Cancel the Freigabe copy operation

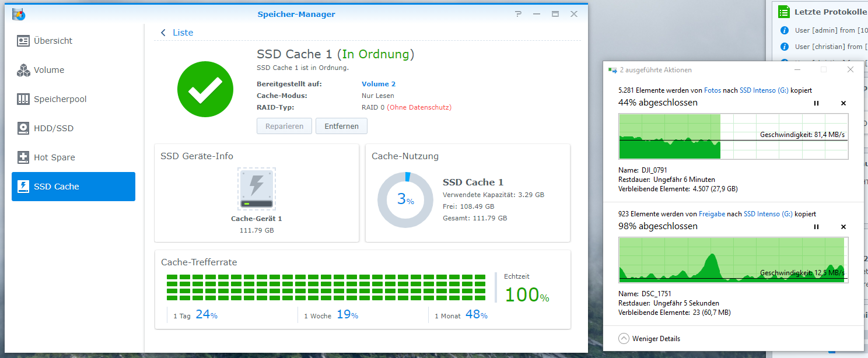843,227
